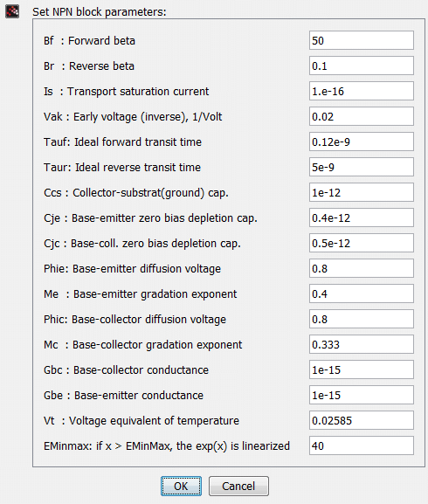Screen dimensions: 428x504
Task: Click the Cje Base-emitter depletion cap. field
Action: (362, 217)
